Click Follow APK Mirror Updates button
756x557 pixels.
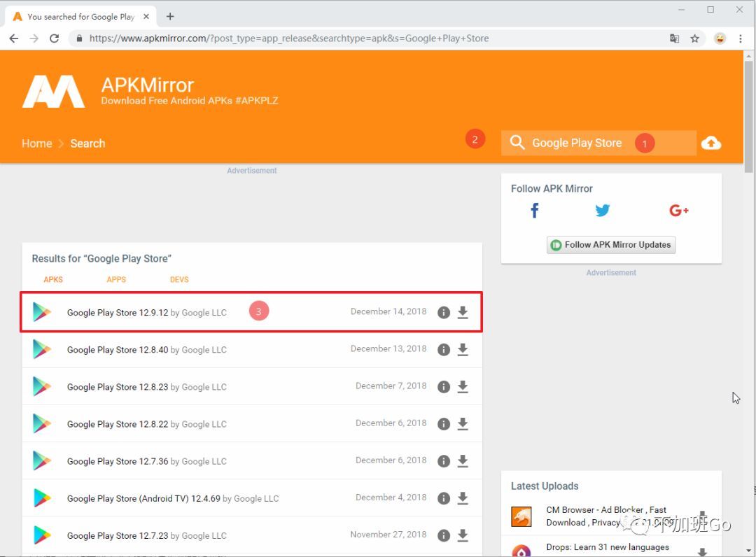pyautogui.click(x=611, y=245)
